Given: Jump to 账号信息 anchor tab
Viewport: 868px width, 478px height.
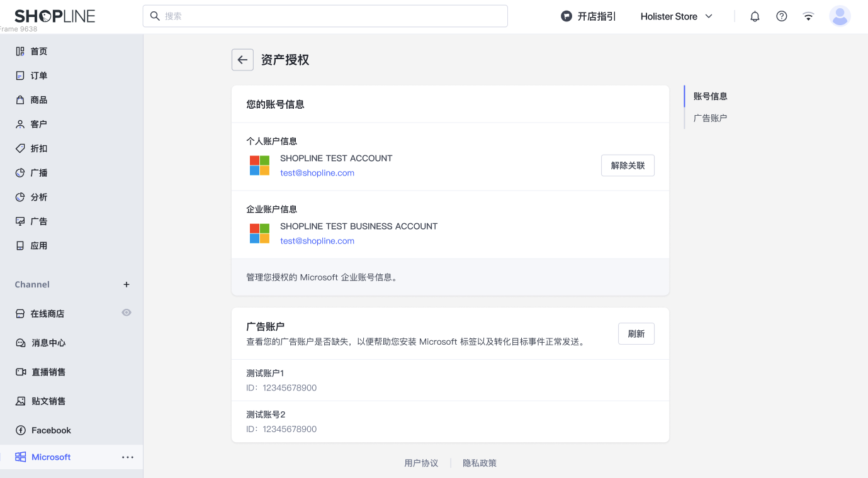Looking at the screenshot, I should click(x=710, y=96).
